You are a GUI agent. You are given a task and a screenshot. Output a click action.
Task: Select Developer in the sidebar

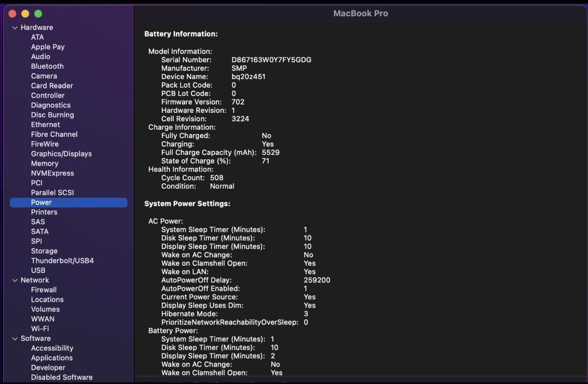point(48,368)
